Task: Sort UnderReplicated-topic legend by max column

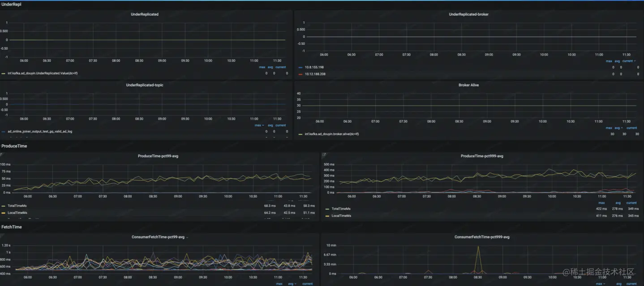Action: 259,126
